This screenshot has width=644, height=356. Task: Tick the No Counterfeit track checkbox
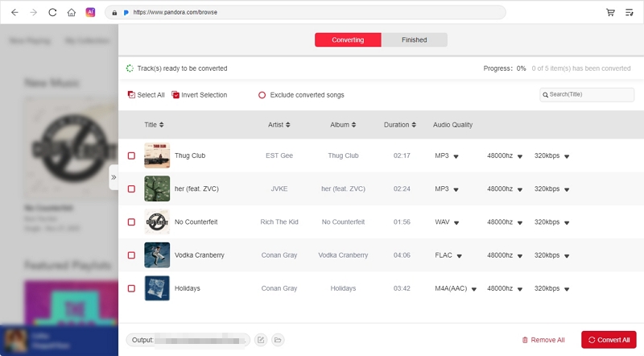point(131,222)
